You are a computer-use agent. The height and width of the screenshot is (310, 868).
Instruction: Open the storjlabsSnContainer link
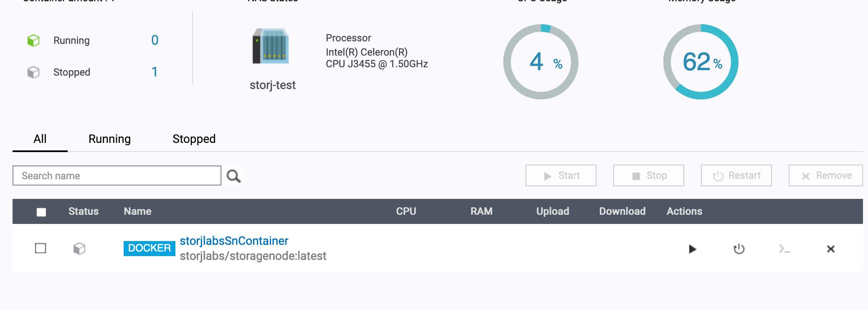[234, 241]
